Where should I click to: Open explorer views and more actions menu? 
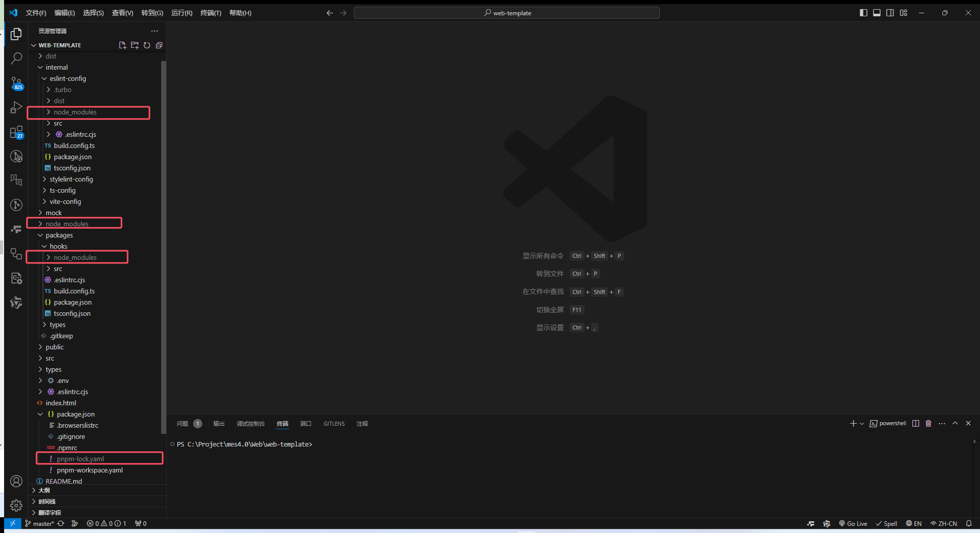(155, 31)
